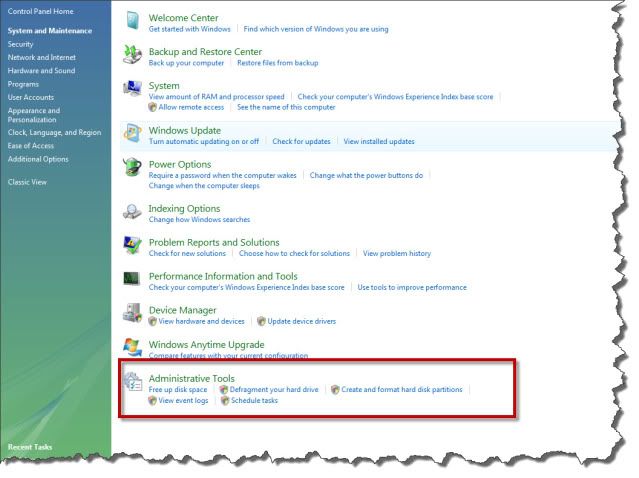639x478 pixels.
Task: Open the Administrative Tools heading link
Action: 192,379
